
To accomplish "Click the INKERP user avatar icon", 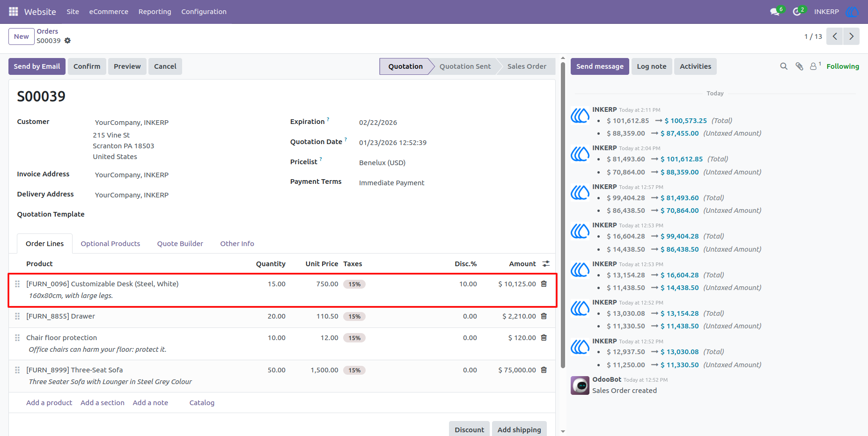I will pyautogui.click(x=852, y=12).
